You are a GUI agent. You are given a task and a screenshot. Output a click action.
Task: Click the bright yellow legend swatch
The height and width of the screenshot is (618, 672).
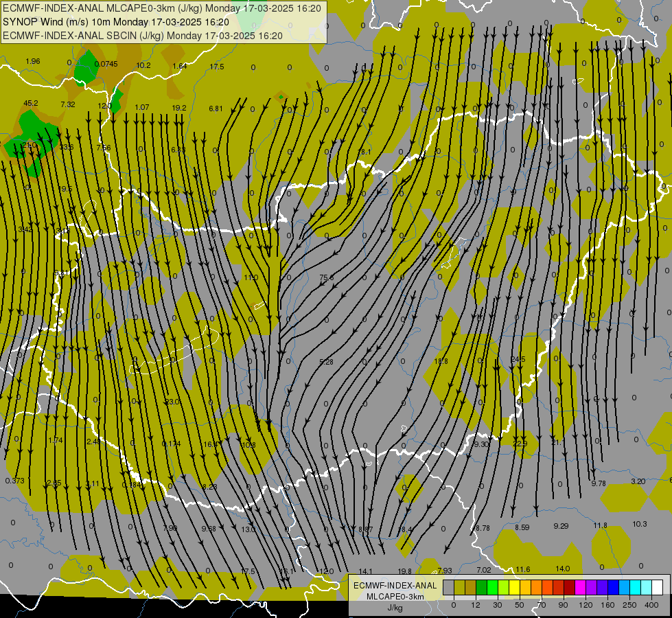pyautogui.click(x=514, y=587)
